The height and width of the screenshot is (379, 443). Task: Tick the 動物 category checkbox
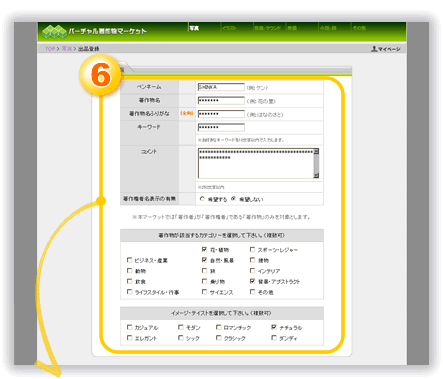tap(129, 270)
